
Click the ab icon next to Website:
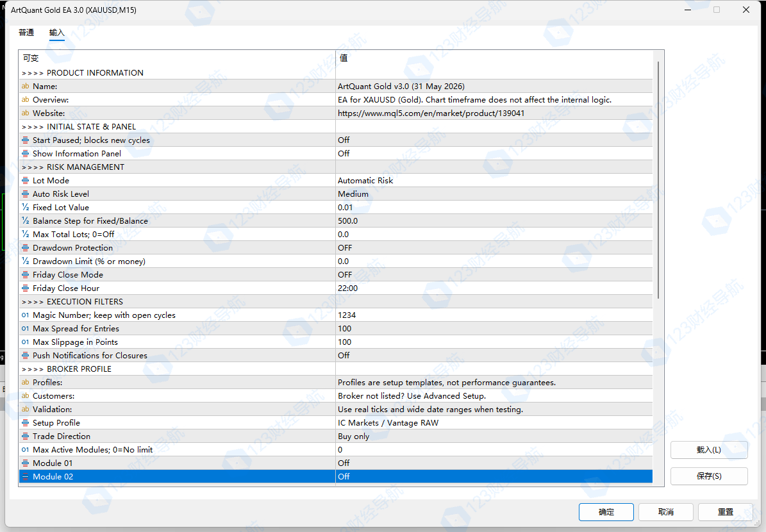tap(26, 113)
